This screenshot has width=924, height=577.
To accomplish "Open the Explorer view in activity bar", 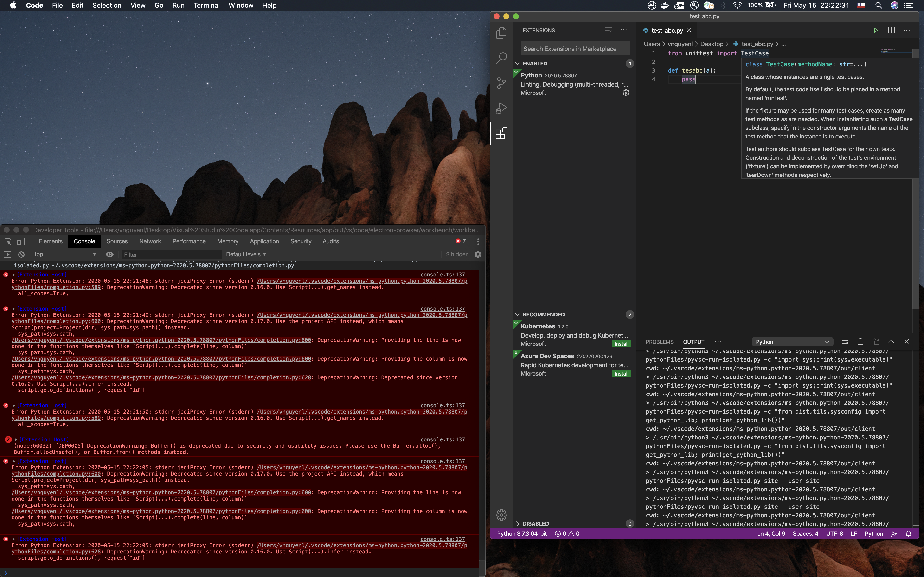I will 501,34.
